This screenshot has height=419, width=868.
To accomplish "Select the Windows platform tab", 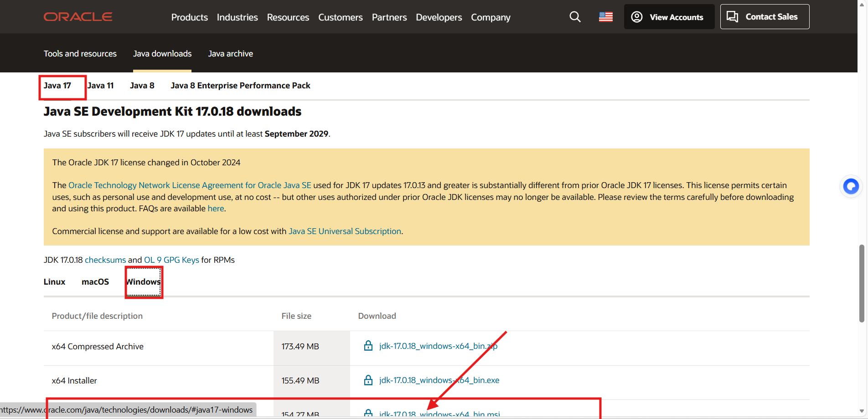I will (144, 282).
